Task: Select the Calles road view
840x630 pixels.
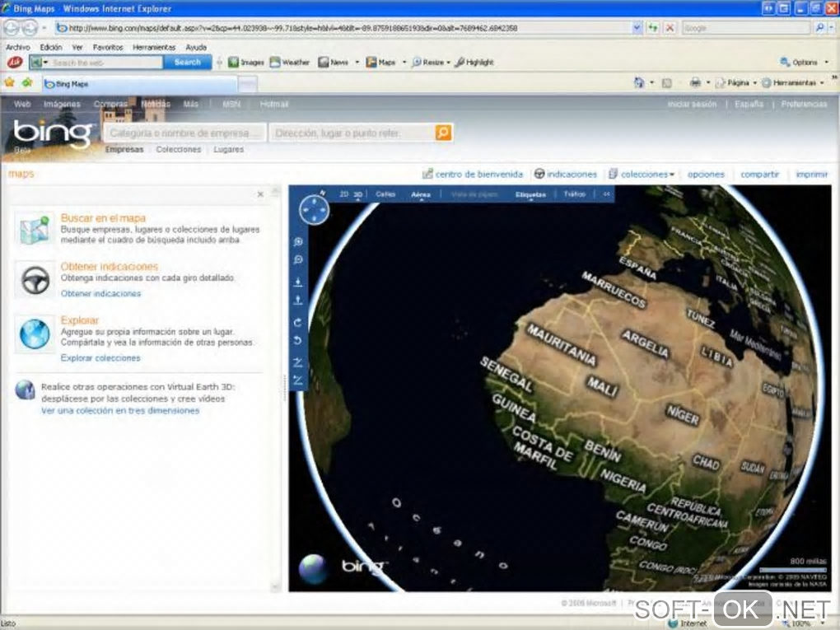Action: pyautogui.click(x=385, y=194)
